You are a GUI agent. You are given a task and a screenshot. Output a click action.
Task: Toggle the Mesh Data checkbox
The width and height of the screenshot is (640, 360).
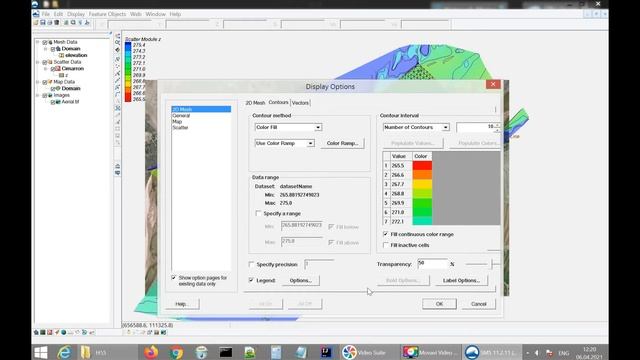pos(45,42)
